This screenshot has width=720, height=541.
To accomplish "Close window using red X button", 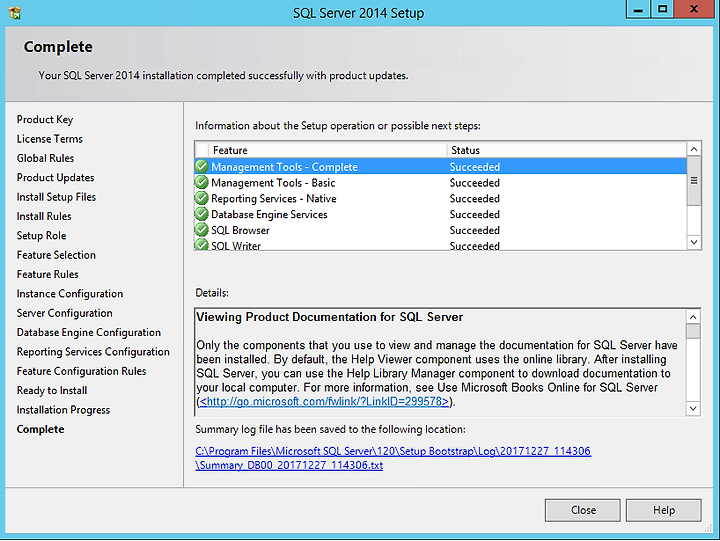I will pos(694,9).
